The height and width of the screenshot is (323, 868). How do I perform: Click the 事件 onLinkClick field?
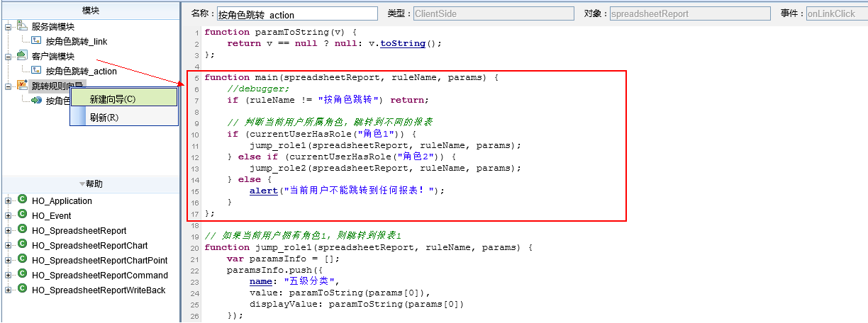(x=837, y=13)
